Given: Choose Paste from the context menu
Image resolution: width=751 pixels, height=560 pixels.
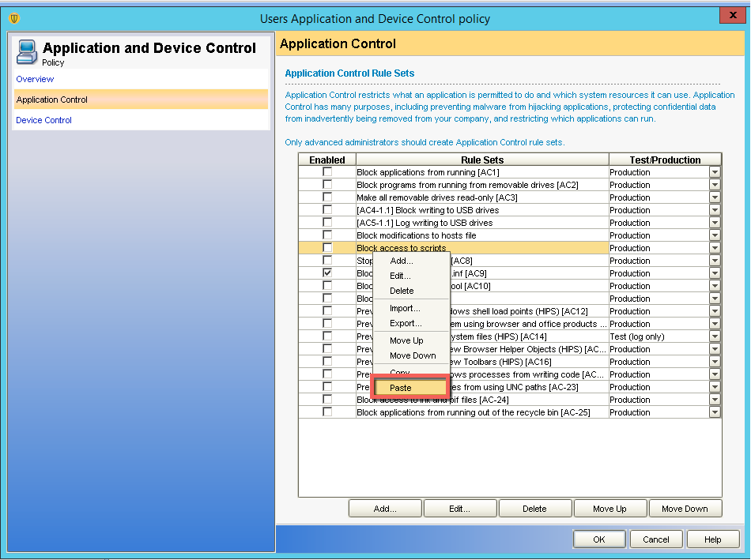Looking at the screenshot, I should (x=401, y=388).
